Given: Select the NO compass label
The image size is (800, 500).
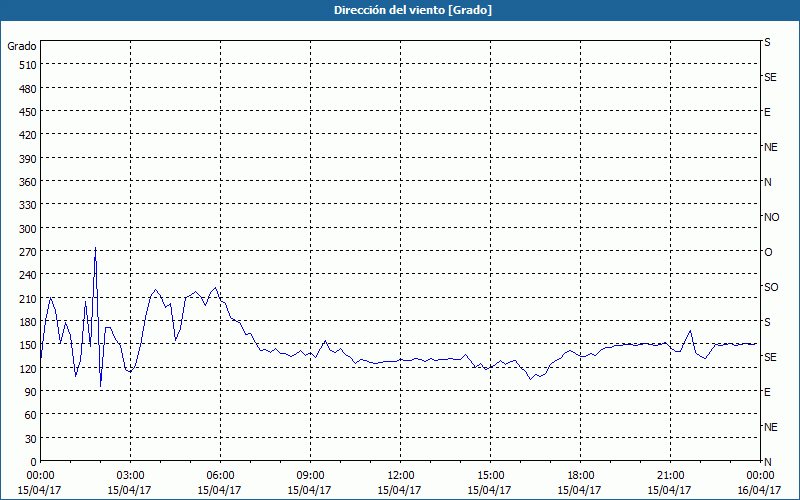Looking at the screenshot, I should 771,217.
